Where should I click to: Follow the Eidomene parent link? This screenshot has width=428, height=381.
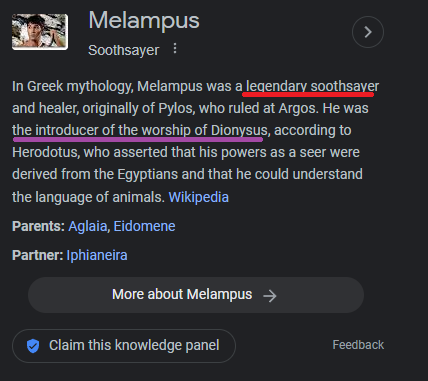[144, 226]
